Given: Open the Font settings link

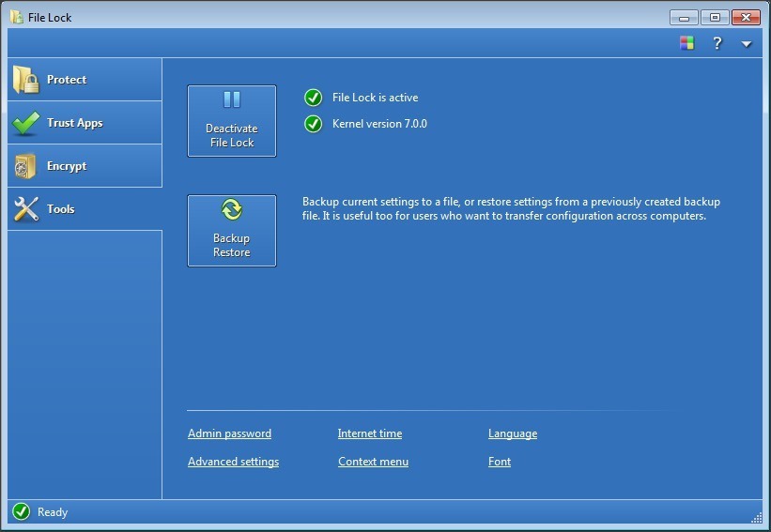Looking at the screenshot, I should click(x=500, y=462).
